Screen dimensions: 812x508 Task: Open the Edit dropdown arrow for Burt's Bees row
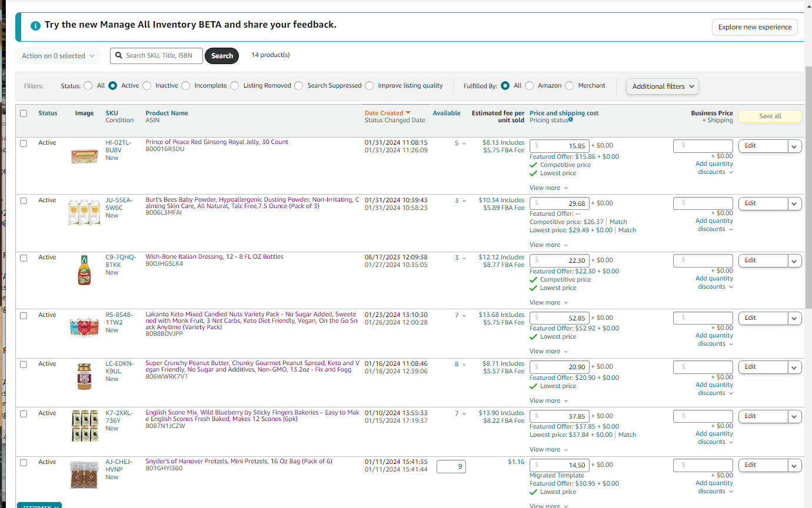point(795,203)
